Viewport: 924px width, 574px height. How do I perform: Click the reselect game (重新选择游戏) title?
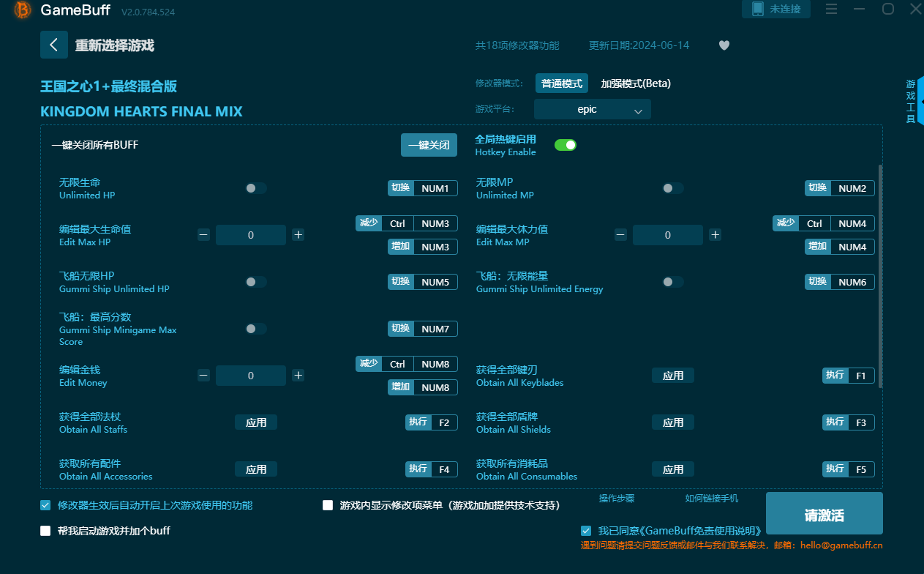[x=115, y=45]
